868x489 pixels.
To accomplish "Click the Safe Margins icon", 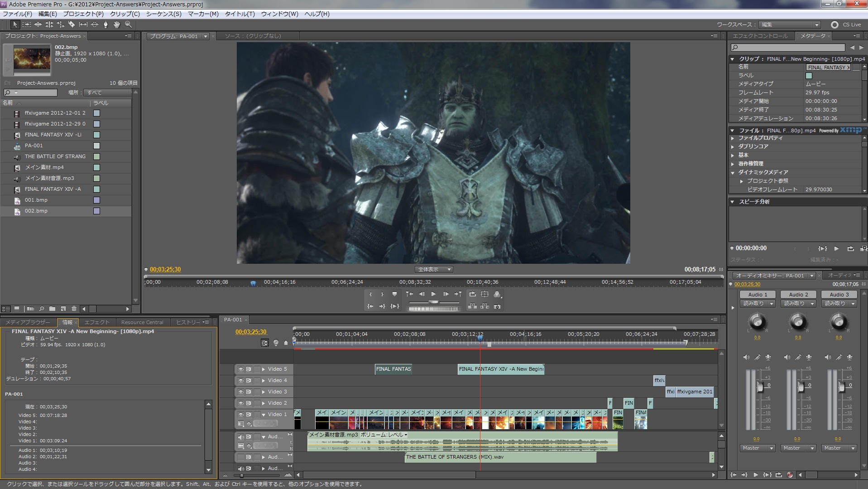I will pos(484,294).
